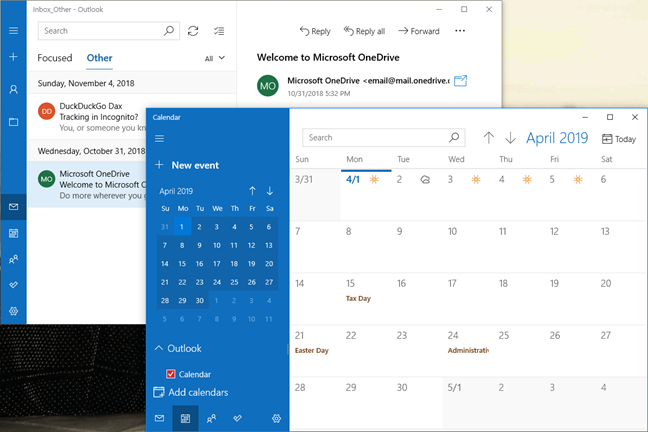
Task: Select day 1 highlighted in mini calendar
Action: pos(182,227)
